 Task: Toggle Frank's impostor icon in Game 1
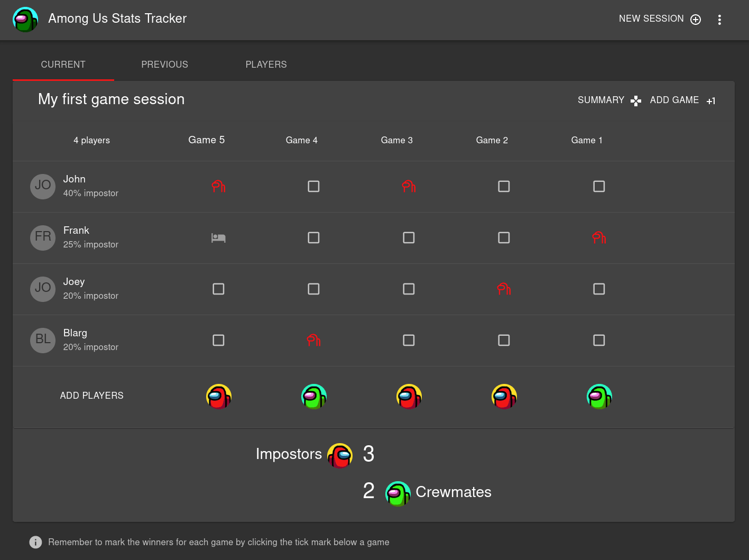point(599,237)
